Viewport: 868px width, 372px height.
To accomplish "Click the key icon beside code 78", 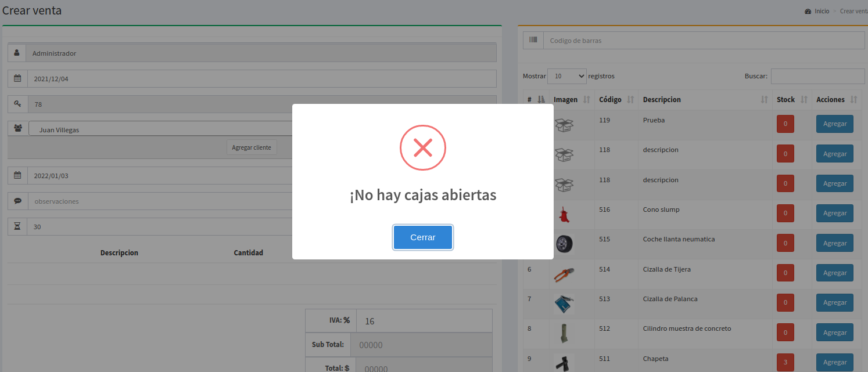I will tap(17, 104).
